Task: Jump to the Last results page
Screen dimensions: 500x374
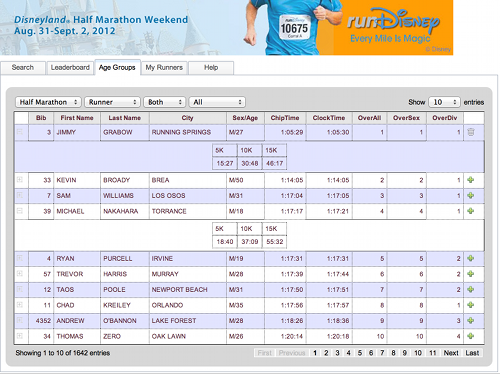Action: [x=472, y=353]
